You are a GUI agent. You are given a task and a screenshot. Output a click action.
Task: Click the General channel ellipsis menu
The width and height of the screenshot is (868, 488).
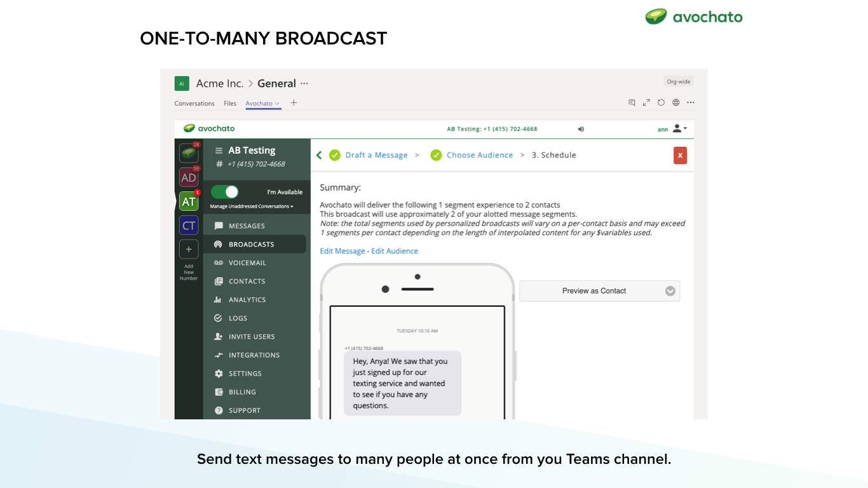(304, 83)
